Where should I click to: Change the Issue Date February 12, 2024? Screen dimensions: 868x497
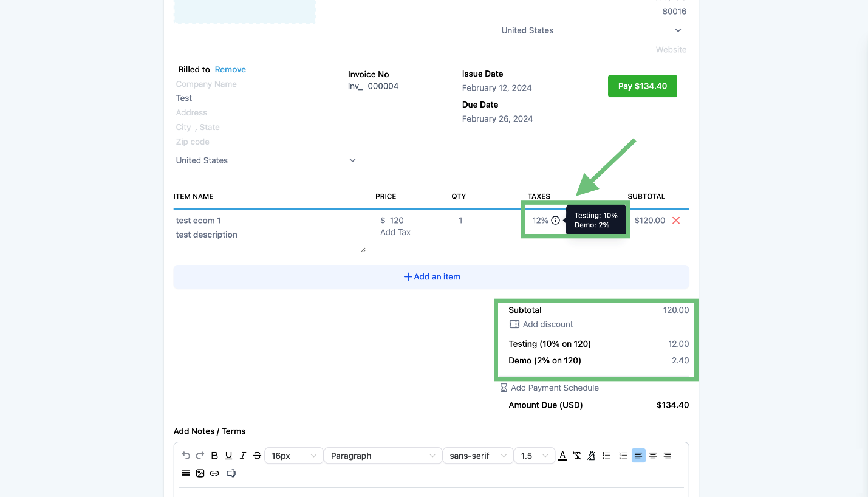pos(497,88)
